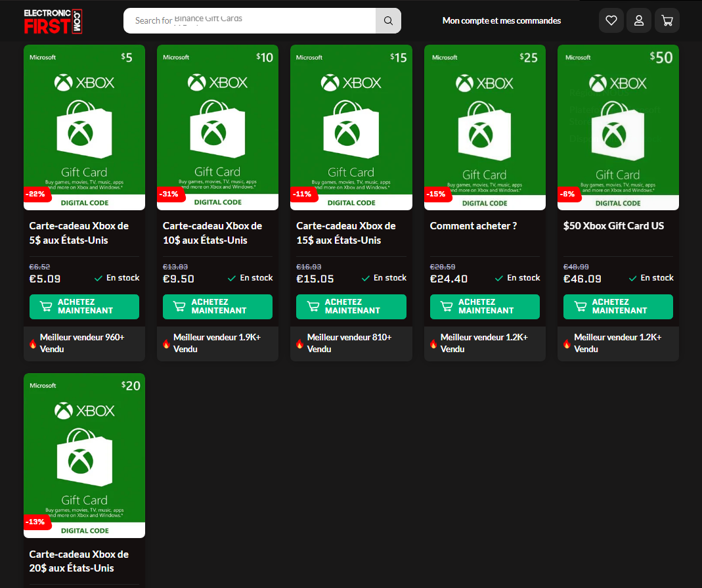The width and height of the screenshot is (702, 588).
Task: Buy now the €9.50 gift card
Action: (x=217, y=307)
